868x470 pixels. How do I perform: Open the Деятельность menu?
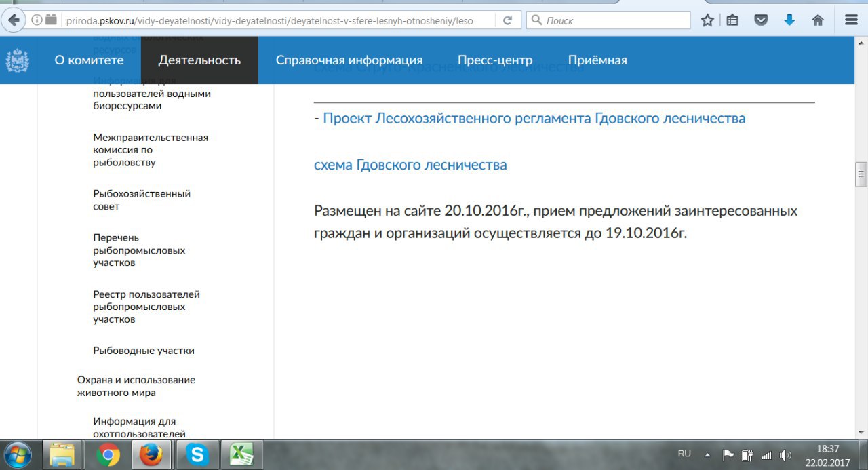pyautogui.click(x=199, y=60)
